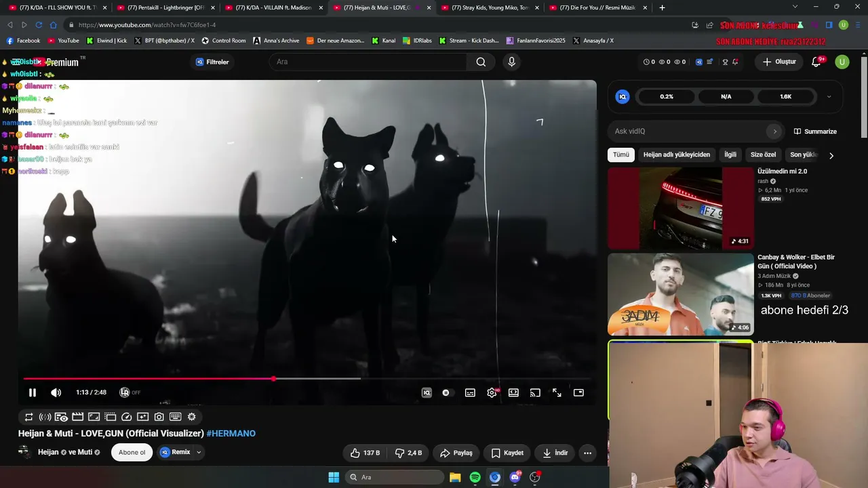
Task: Open the enhancer toolbar settings gear
Action: (191, 417)
